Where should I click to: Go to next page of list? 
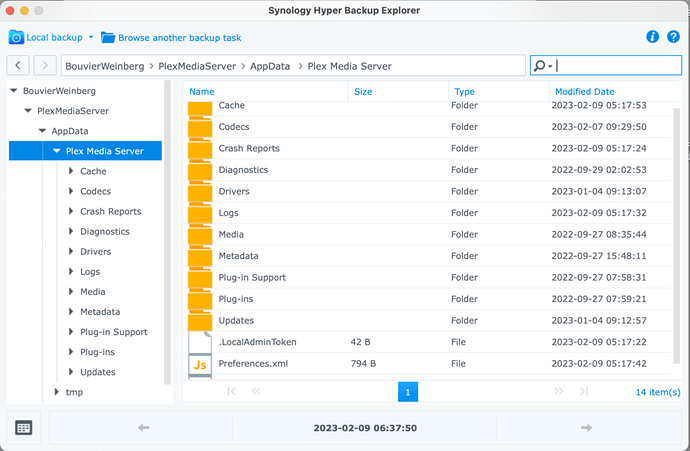(558, 392)
